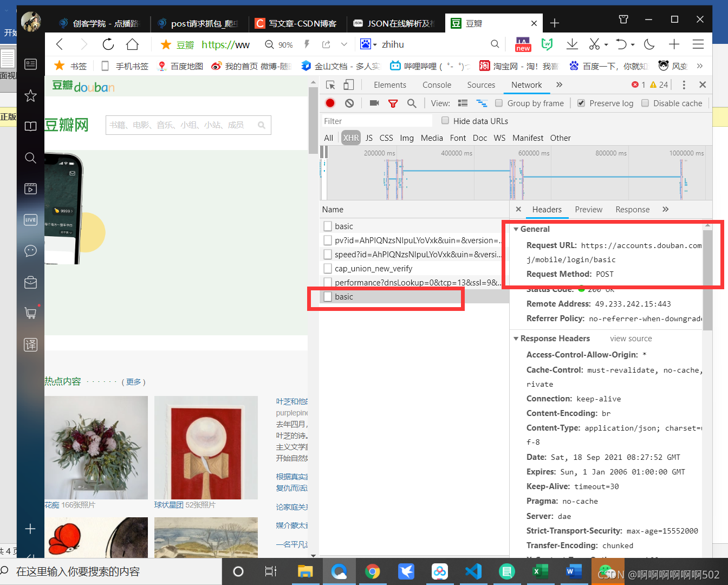Screen dimensions: 728x585
Task: Open the browser download manager icon
Action: tap(572, 44)
